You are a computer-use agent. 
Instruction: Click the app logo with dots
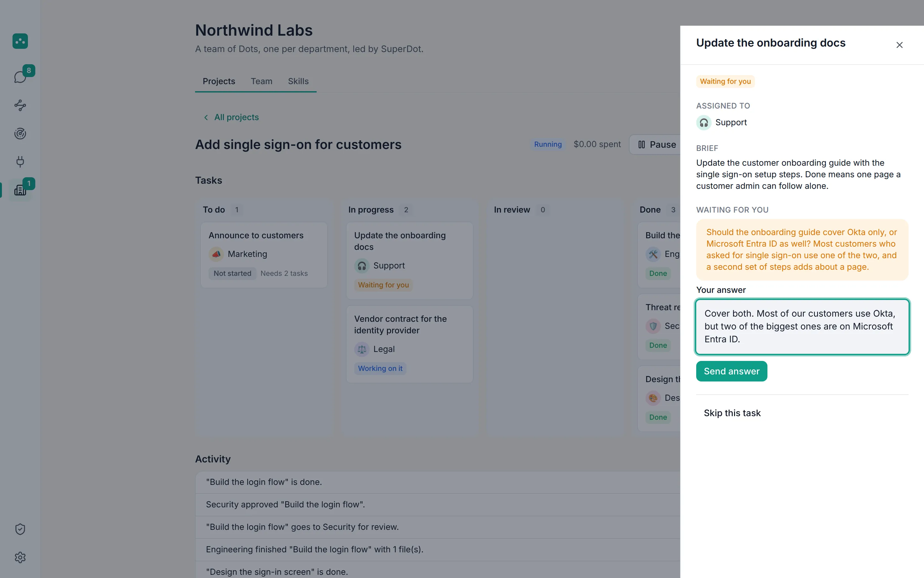click(x=20, y=41)
